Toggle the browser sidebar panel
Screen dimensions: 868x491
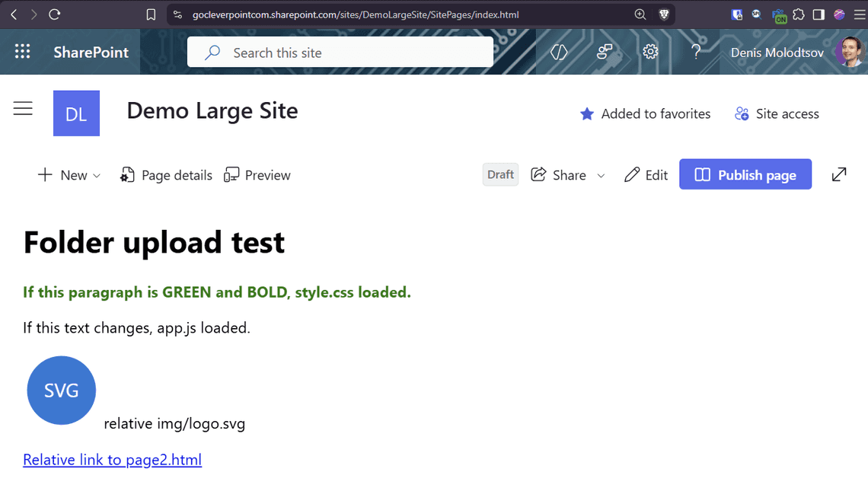pos(819,14)
